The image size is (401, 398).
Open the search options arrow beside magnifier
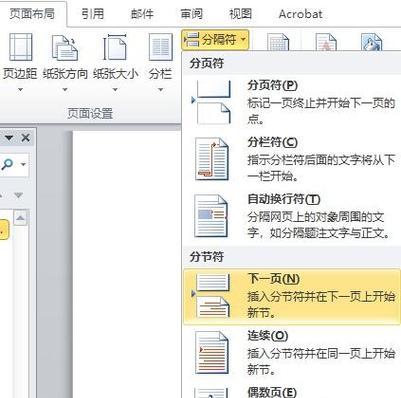(23, 164)
